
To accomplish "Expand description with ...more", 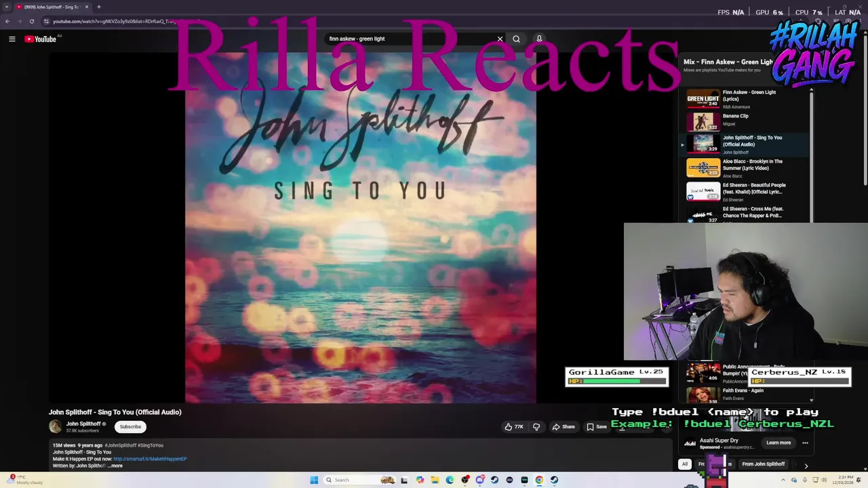I will (115, 466).
